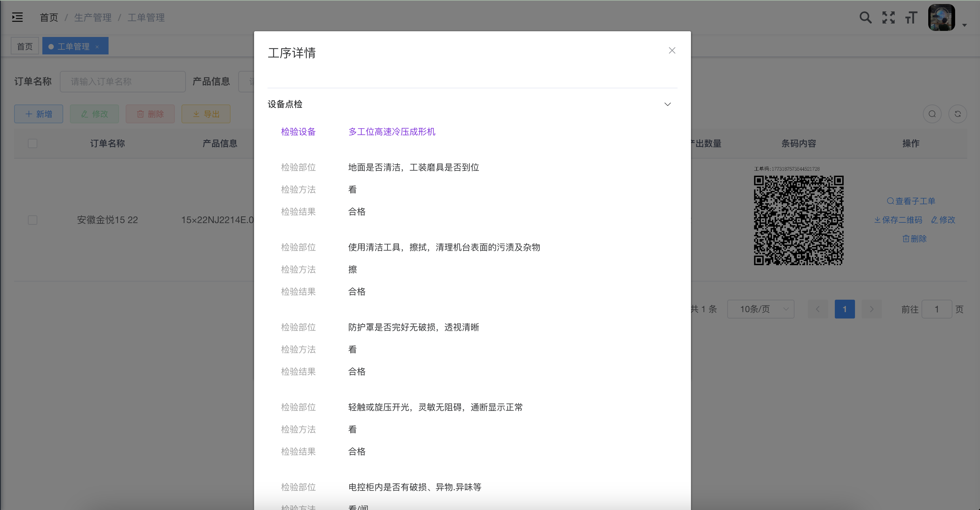This screenshot has height=510, width=980.
Task: Focus the 订单名称 input field
Action: [x=122, y=81]
